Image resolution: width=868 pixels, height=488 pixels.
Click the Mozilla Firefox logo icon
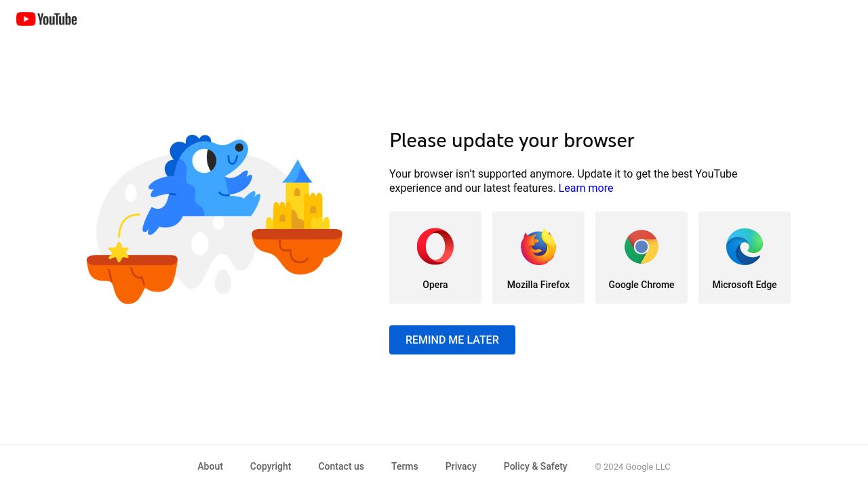(x=538, y=247)
